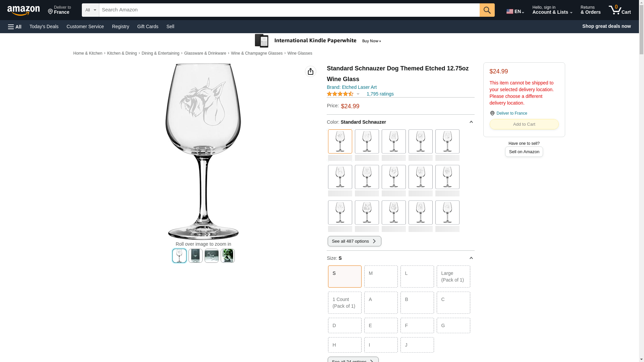Click the Deliver to France location icon
Image resolution: width=644 pixels, height=362 pixels.
[492, 113]
